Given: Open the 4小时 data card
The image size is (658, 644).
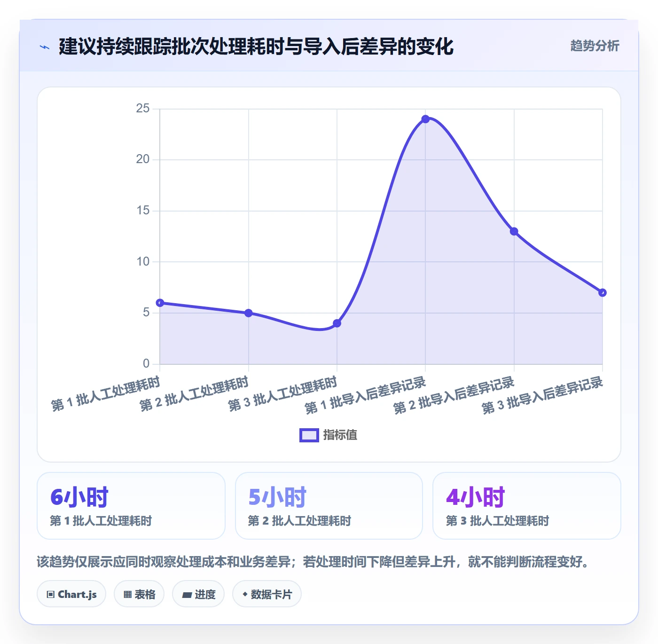Looking at the screenshot, I should (527, 506).
